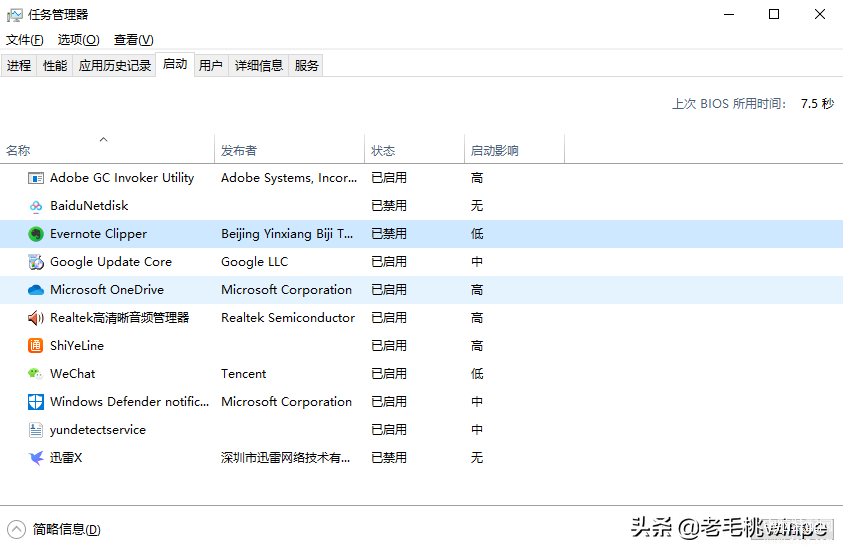Click the 简略信息(D) link text
Viewport: 843px width, 554px height.
67,529
